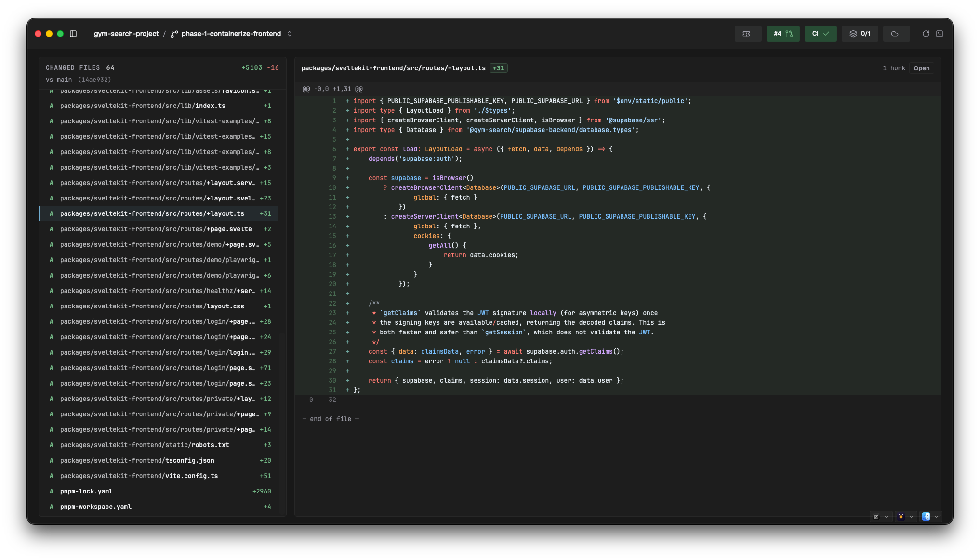
Task: Select vite.config.ts file row
Action: tap(159, 476)
